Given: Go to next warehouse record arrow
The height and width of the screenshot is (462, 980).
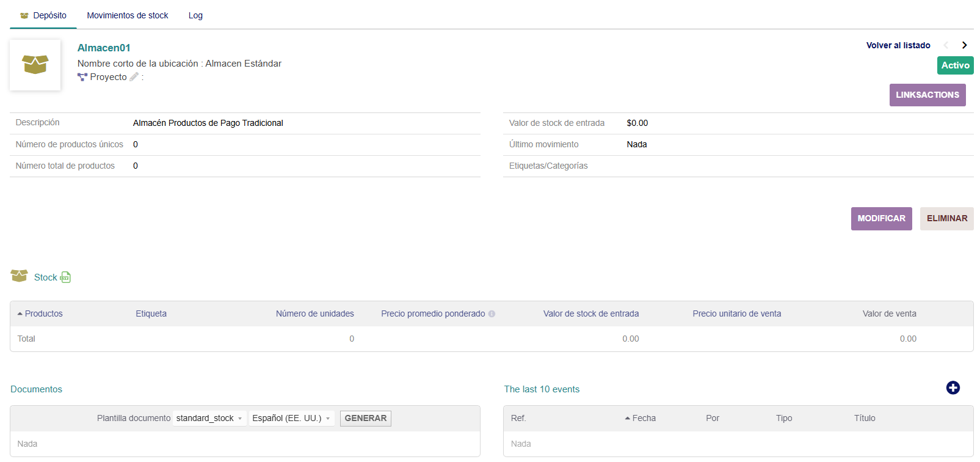Looking at the screenshot, I should 965,45.
